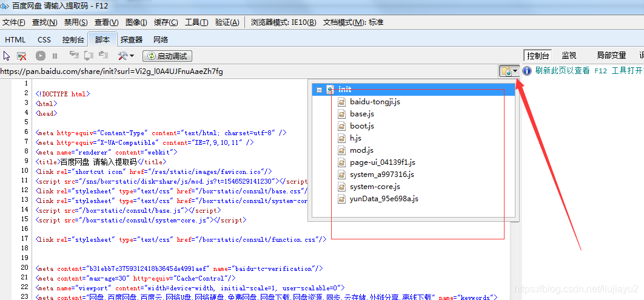The image size is (644, 300).
Task: Click the system_a997316.js file icon
Action: (x=342, y=175)
